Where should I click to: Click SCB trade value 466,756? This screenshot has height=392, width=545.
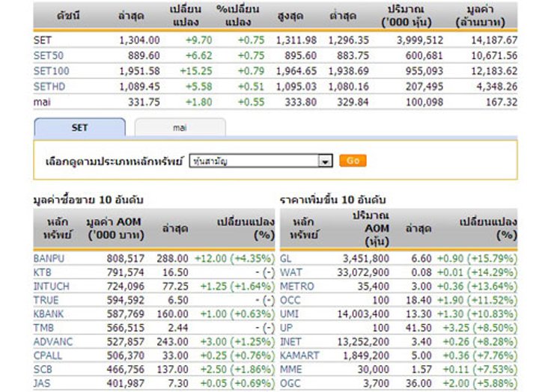[126, 370]
